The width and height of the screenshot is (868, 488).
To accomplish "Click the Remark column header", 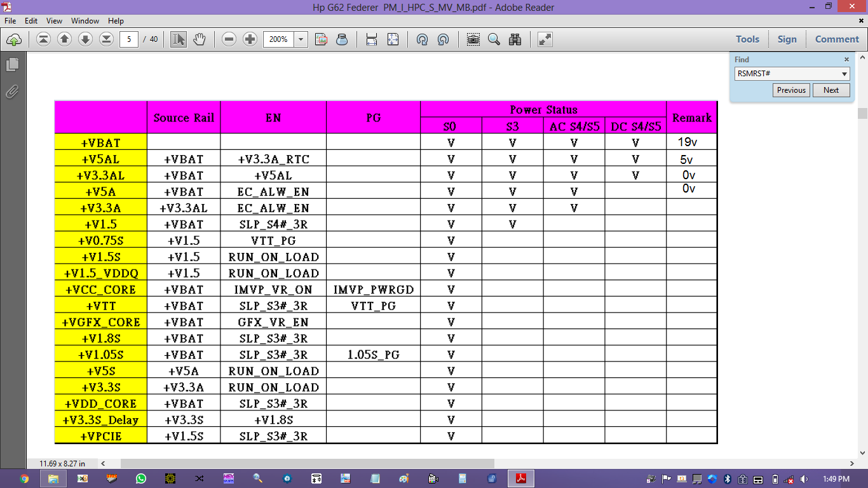I will coord(692,118).
